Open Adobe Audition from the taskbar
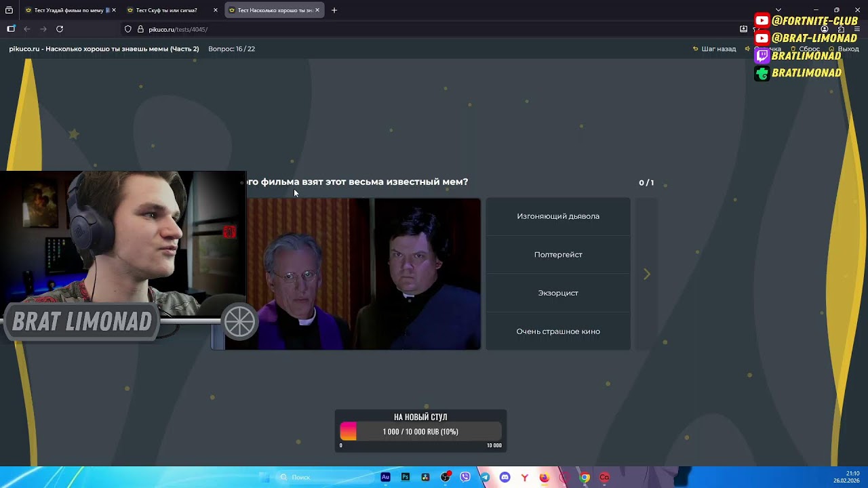The image size is (868, 488). [386, 477]
